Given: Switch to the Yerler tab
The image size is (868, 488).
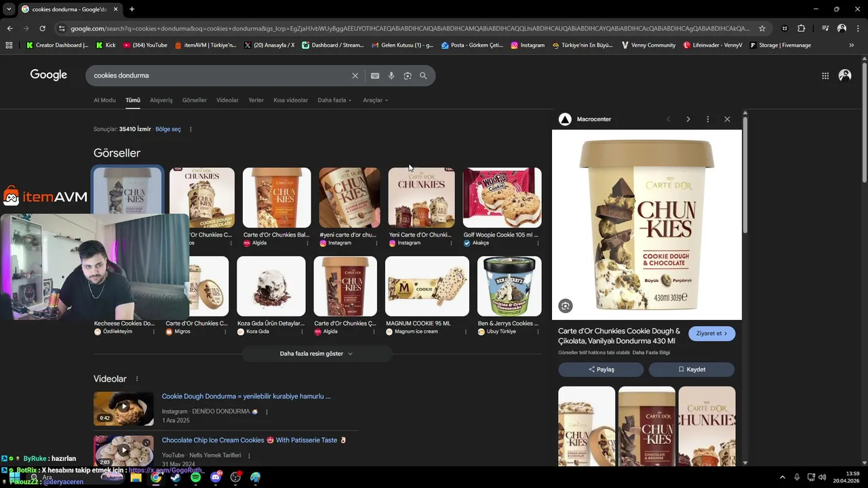Looking at the screenshot, I should (256, 100).
